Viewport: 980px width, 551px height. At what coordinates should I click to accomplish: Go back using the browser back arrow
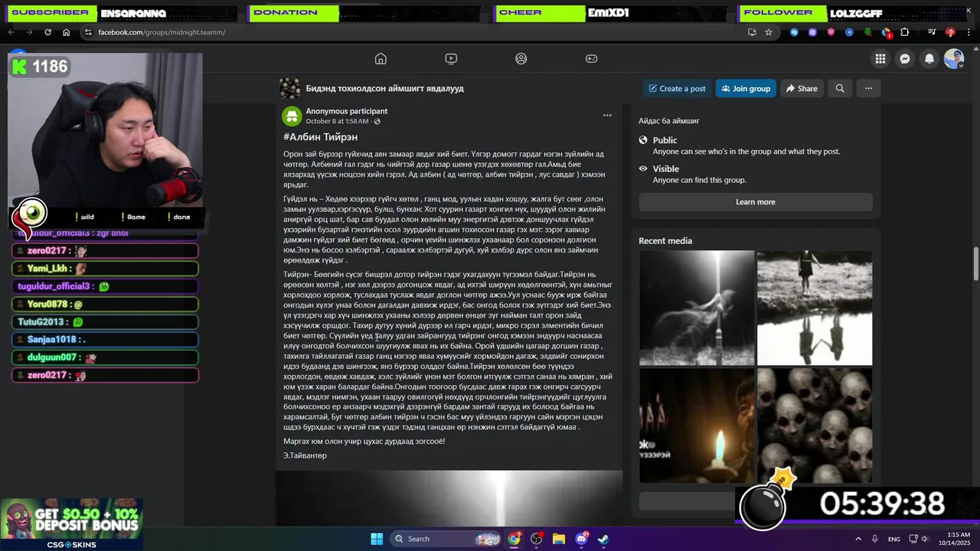[x=11, y=32]
